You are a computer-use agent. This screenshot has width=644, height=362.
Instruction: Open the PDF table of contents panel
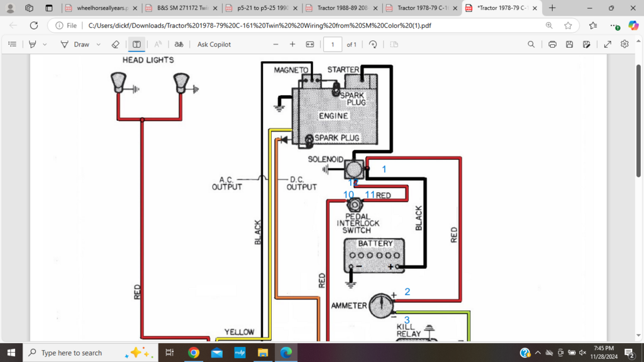click(x=12, y=45)
